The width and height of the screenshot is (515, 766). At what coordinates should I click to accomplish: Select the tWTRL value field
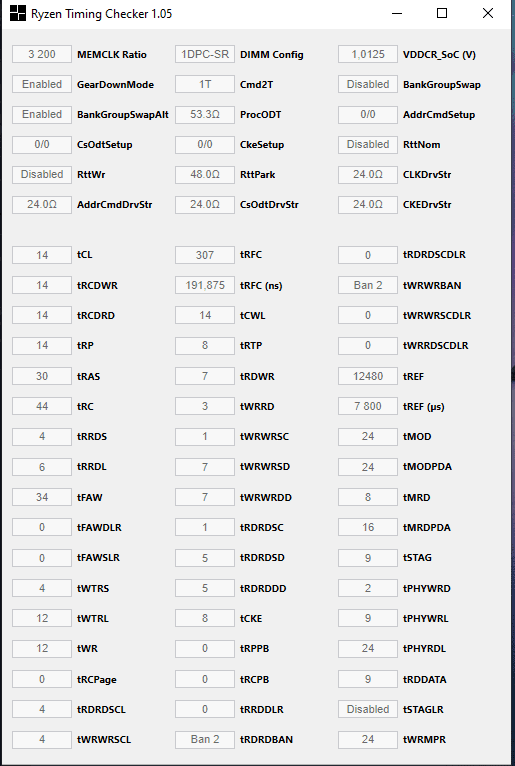[42, 618]
